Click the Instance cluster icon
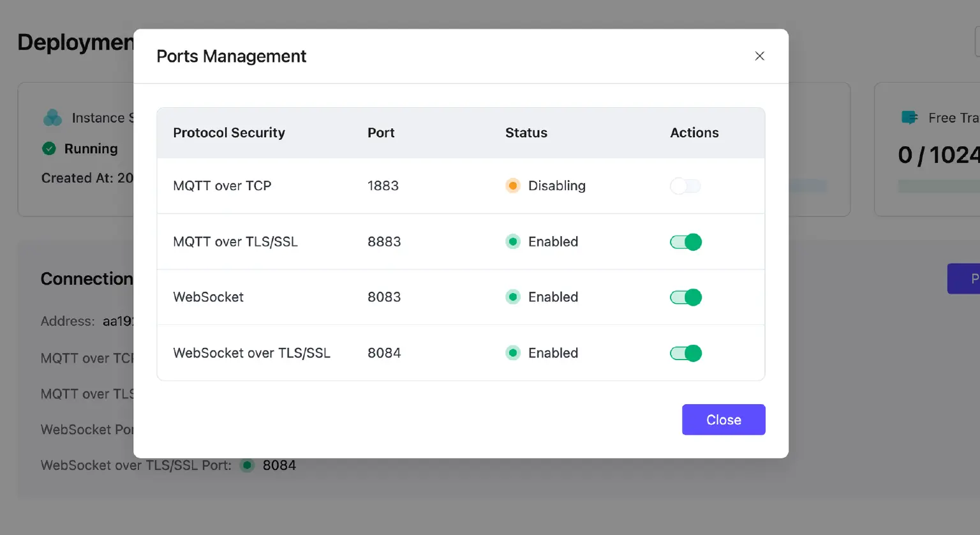The image size is (980, 535). (x=52, y=118)
